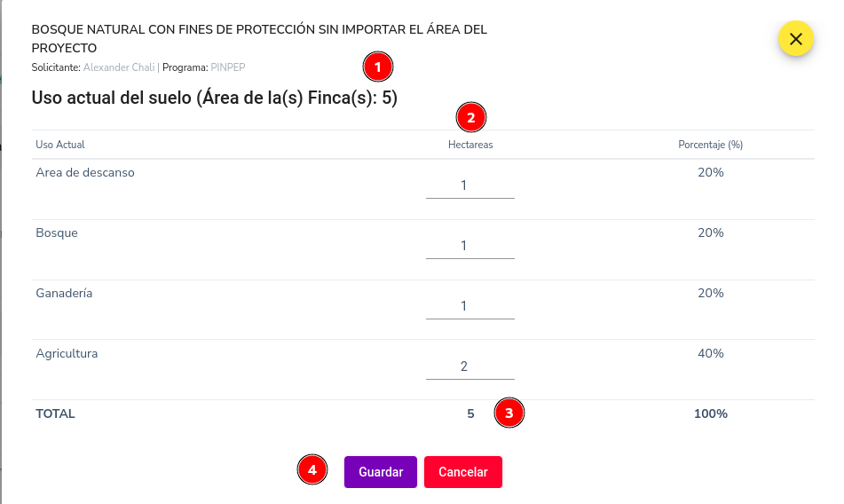Focus the Agricultura hectares input field

[x=469, y=366]
